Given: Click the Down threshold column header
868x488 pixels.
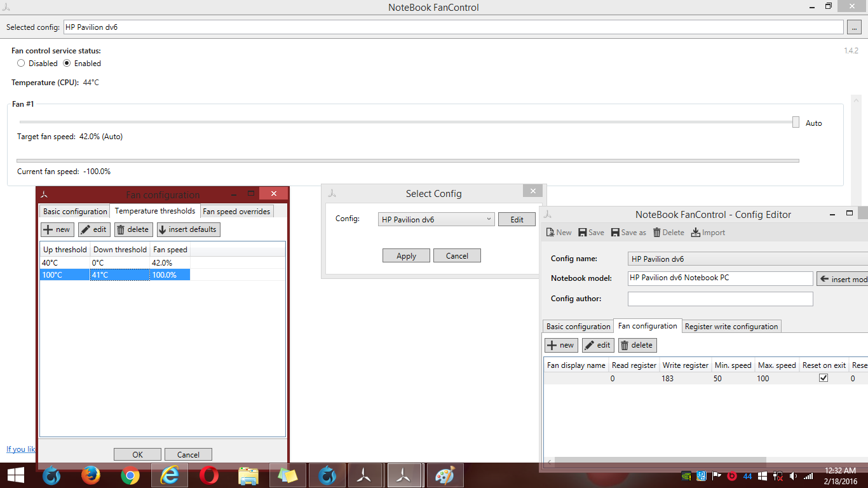Looking at the screenshot, I should pyautogui.click(x=120, y=250).
